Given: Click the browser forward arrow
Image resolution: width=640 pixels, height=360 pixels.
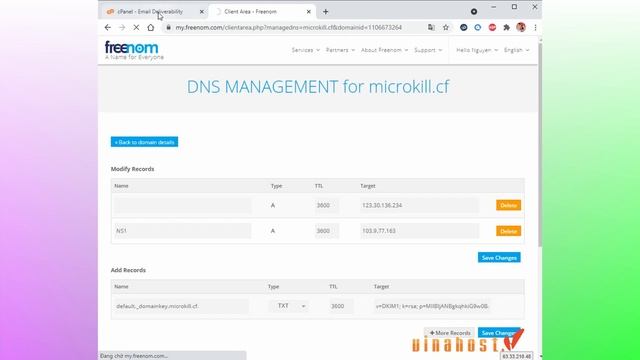Looking at the screenshot, I should point(122,27).
